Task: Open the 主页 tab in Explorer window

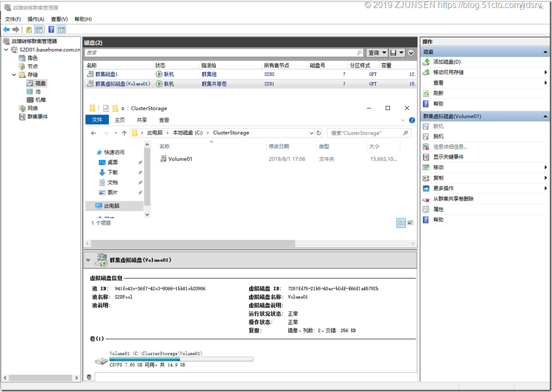Action: coord(120,120)
